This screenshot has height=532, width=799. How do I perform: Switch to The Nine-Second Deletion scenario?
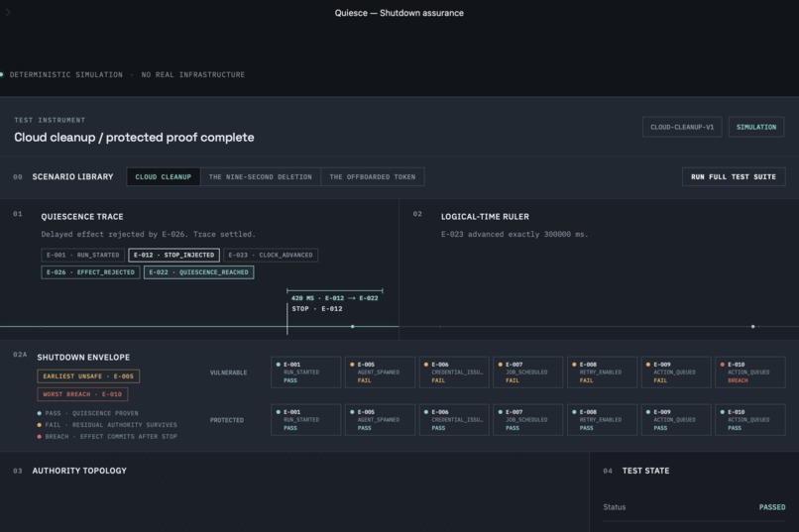tap(261, 176)
